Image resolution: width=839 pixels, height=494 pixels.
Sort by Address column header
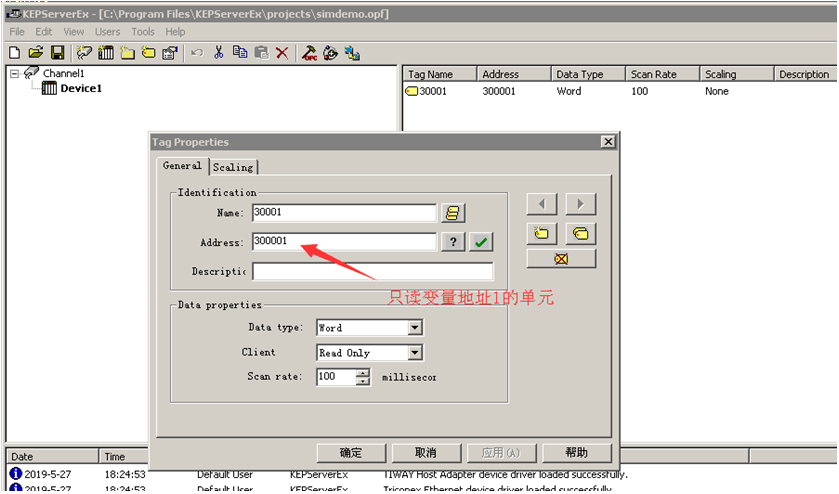click(x=514, y=74)
